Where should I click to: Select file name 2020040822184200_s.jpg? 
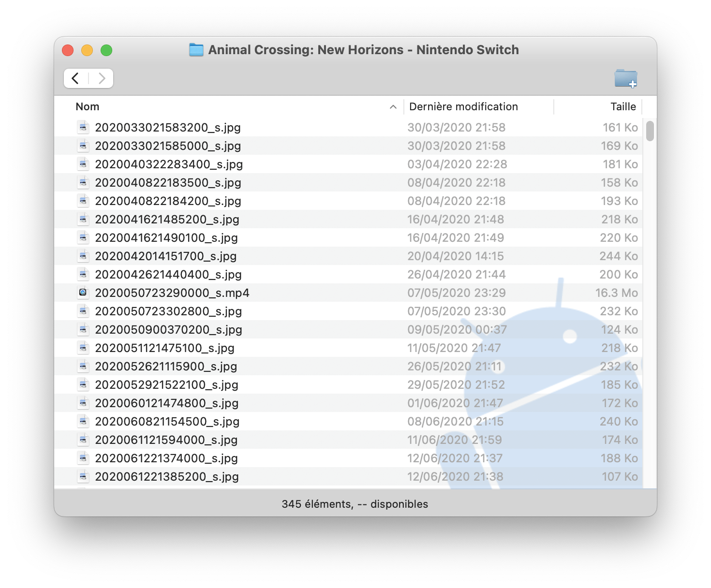click(x=168, y=201)
